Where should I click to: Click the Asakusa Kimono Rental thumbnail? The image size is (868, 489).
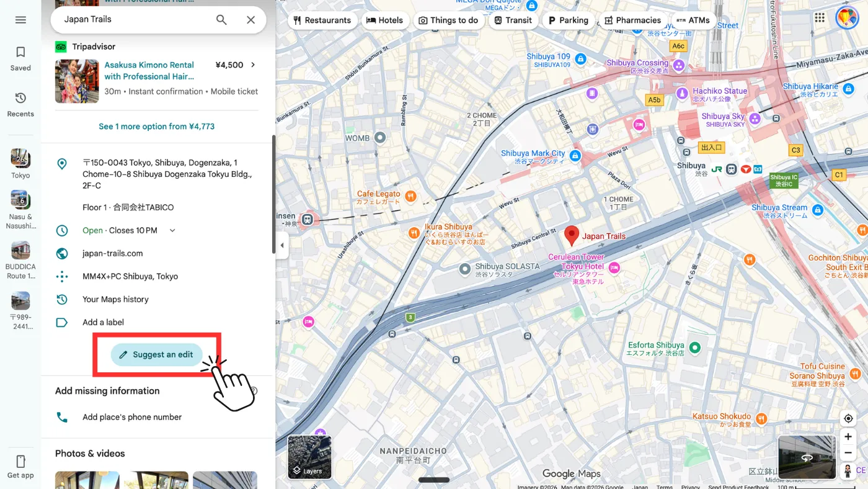tap(77, 81)
